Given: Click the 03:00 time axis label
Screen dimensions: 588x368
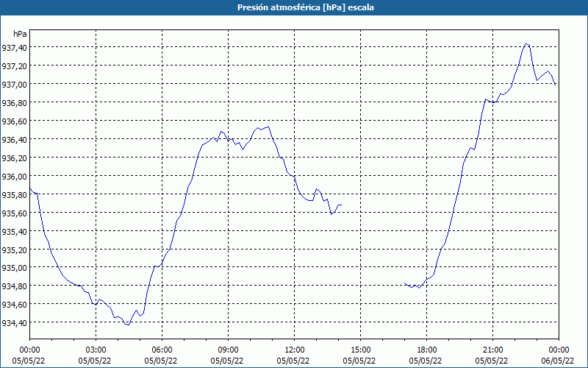Looking at the screenshot, I should (96, 350).
